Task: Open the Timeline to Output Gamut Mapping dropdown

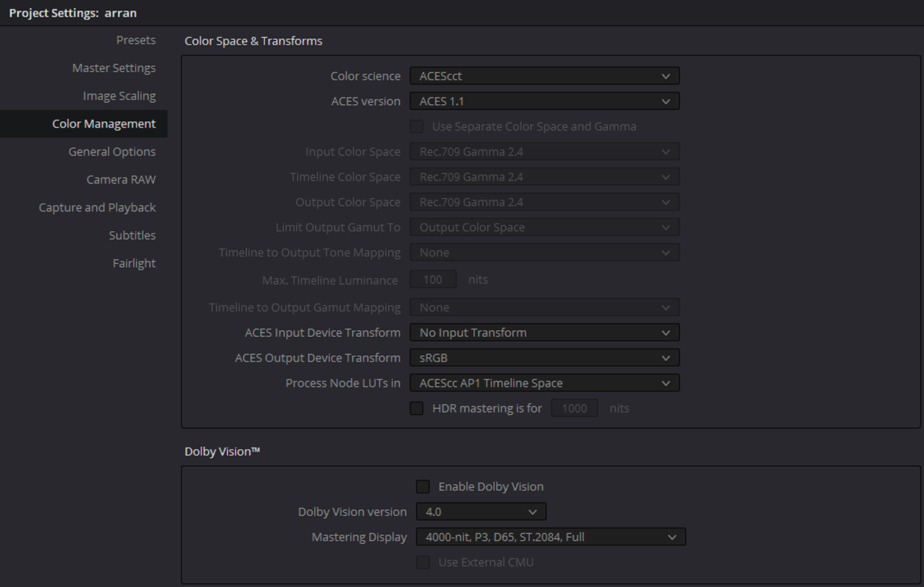Action: (545, 307)
